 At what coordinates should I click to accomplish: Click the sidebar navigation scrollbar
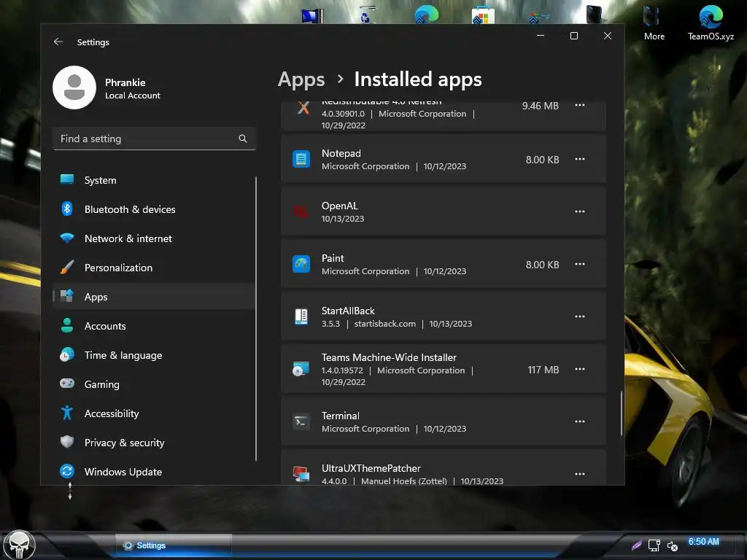tap(256, 319)
